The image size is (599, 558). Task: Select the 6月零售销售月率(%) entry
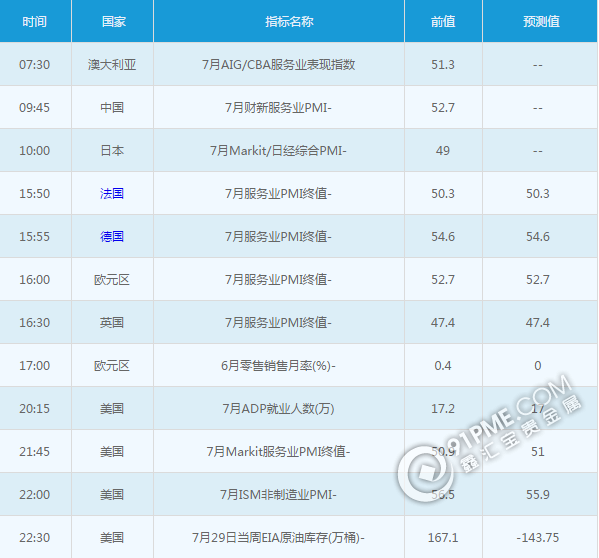pyautogui.click(x=278, y=366)
